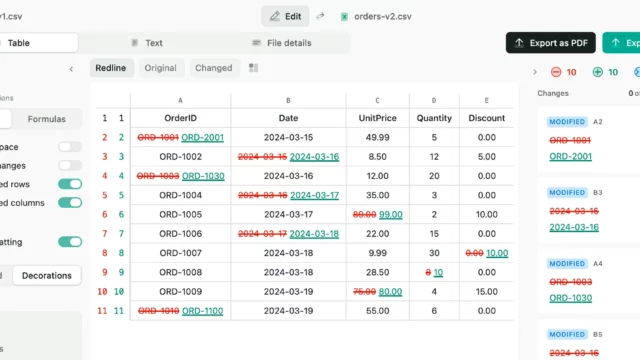Select column A header
The image size is (640, 360).
(180, 100)
